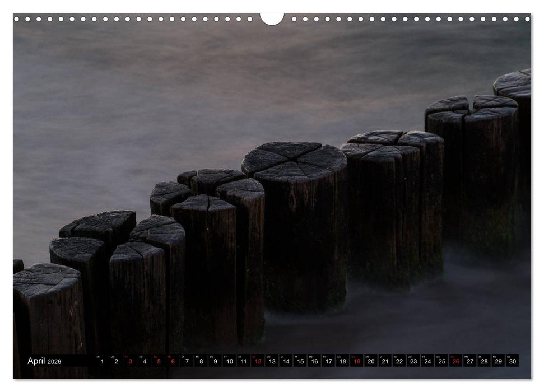Click the "2026" year text

[x=54, y=361]
